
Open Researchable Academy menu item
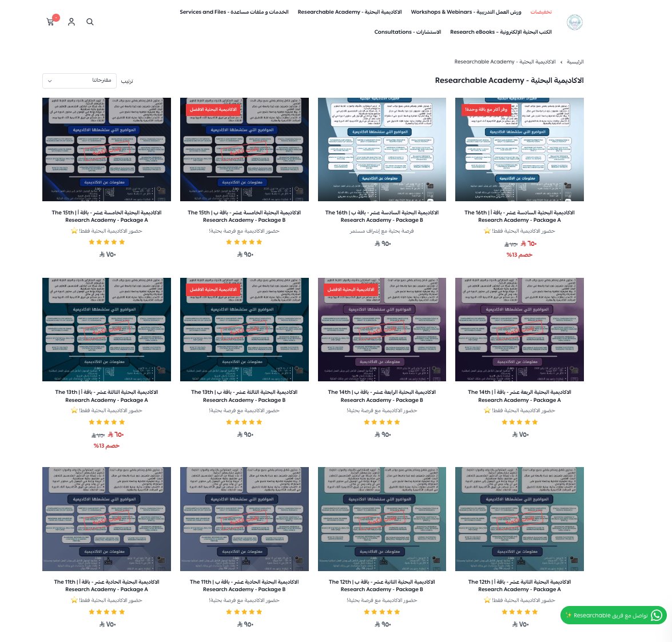coord(349,12)
